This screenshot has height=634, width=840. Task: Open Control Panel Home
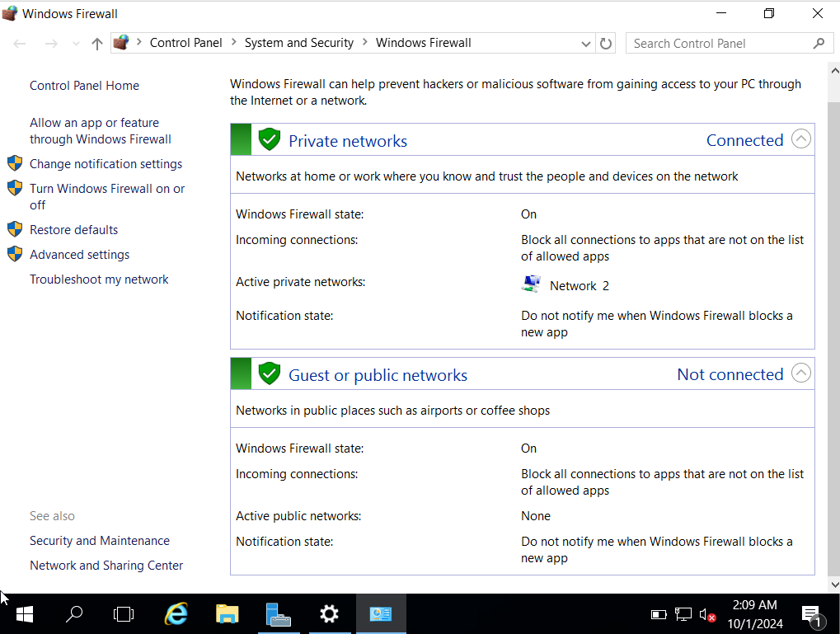(x=84, y=86)
